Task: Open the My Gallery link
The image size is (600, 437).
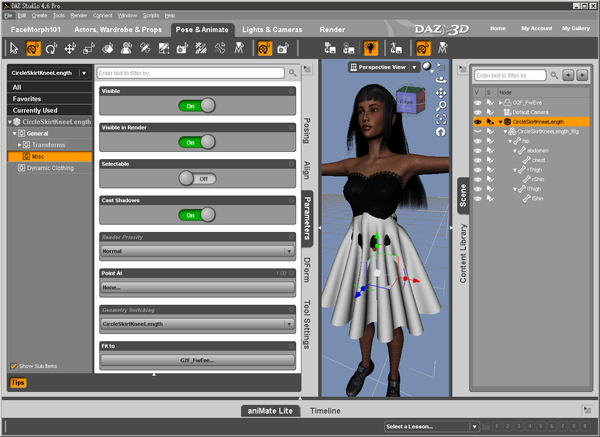Action: [576, 28]
